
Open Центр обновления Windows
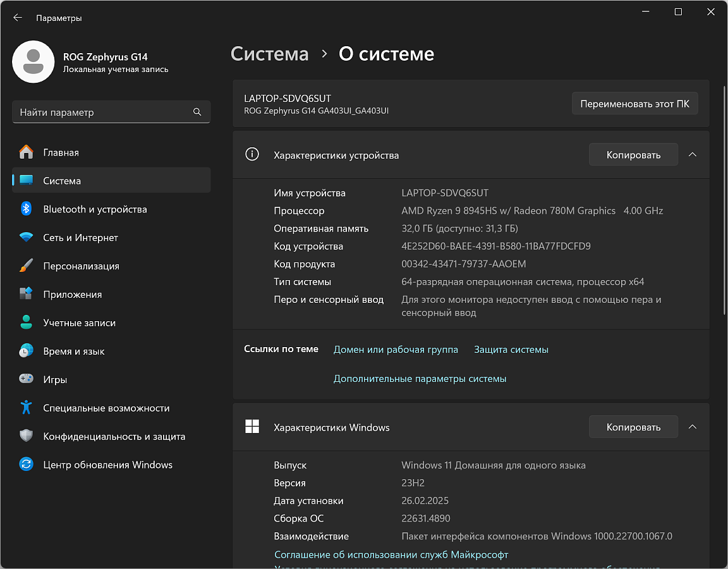pos(111,464)
